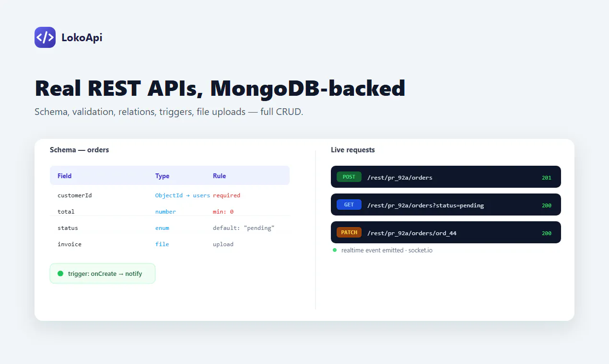
Task: Click the POST method badge
Action: [349, 177]
